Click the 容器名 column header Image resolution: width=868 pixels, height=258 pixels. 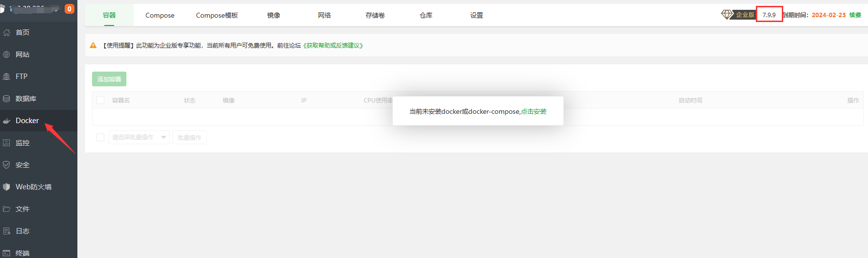click(121, 101)
